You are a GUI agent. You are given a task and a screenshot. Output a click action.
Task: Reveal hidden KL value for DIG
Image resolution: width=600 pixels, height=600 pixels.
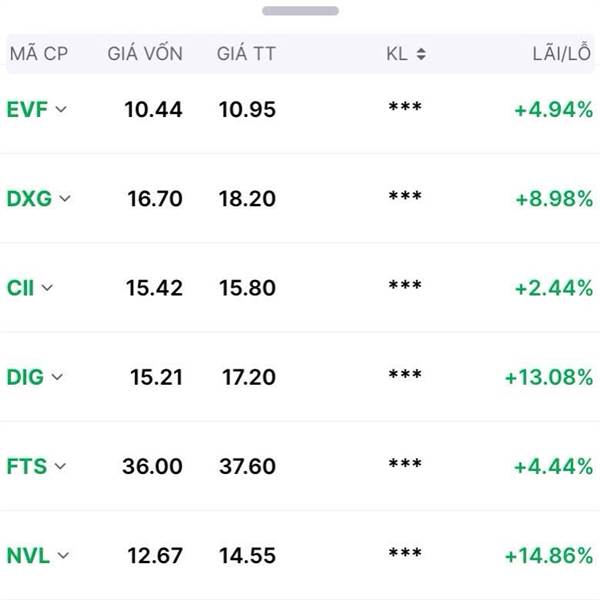(x=405, y=374)
